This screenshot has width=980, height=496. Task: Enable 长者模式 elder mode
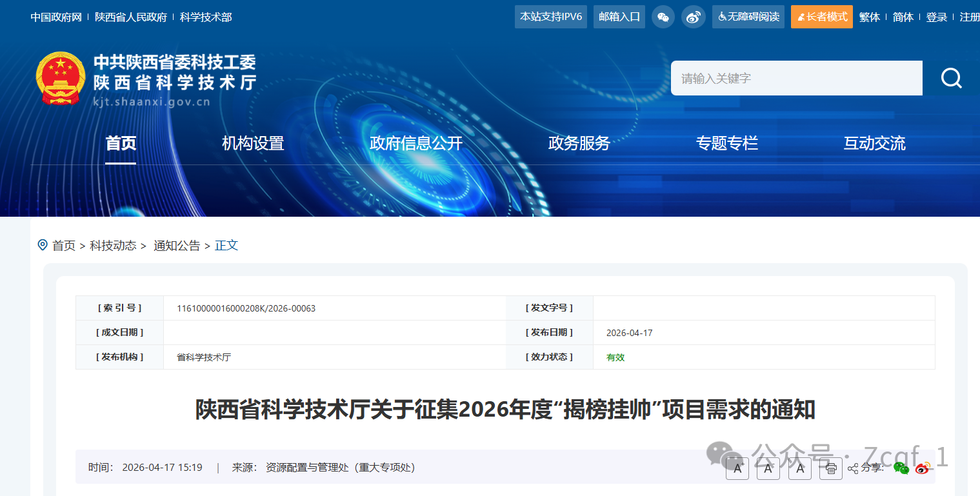[821, 17]
